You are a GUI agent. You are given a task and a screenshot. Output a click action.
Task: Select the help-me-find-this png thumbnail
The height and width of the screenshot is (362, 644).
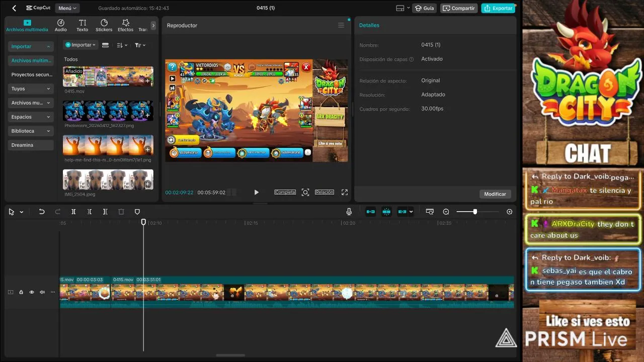[108, 145]
